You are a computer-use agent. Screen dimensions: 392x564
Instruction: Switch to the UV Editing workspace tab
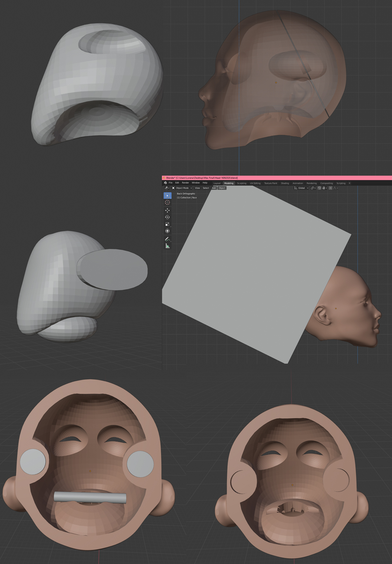tap(255, 183)
